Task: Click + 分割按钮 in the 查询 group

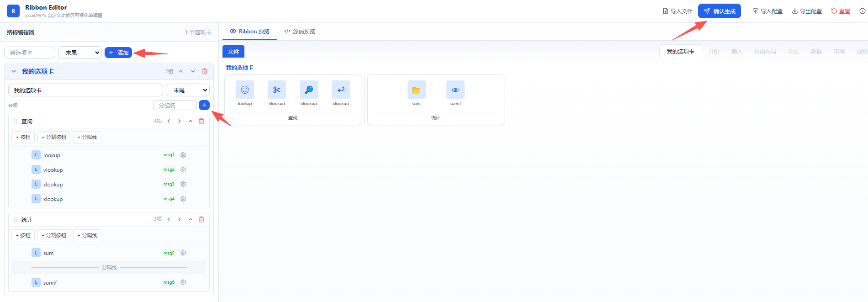Action: (x=54, y=137)
